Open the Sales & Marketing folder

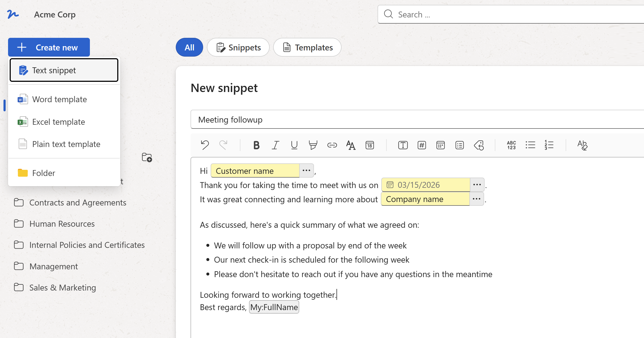tap(55, 288)
